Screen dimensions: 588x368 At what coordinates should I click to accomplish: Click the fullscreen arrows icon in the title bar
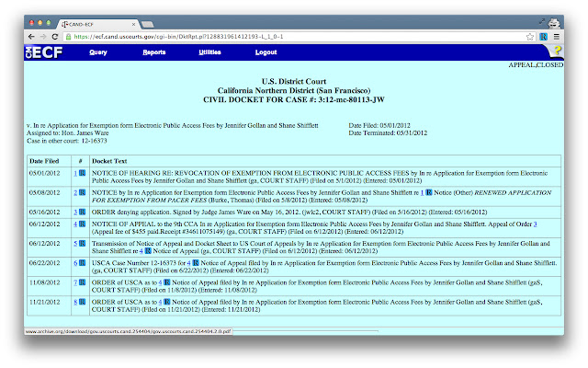pos(541,21)
